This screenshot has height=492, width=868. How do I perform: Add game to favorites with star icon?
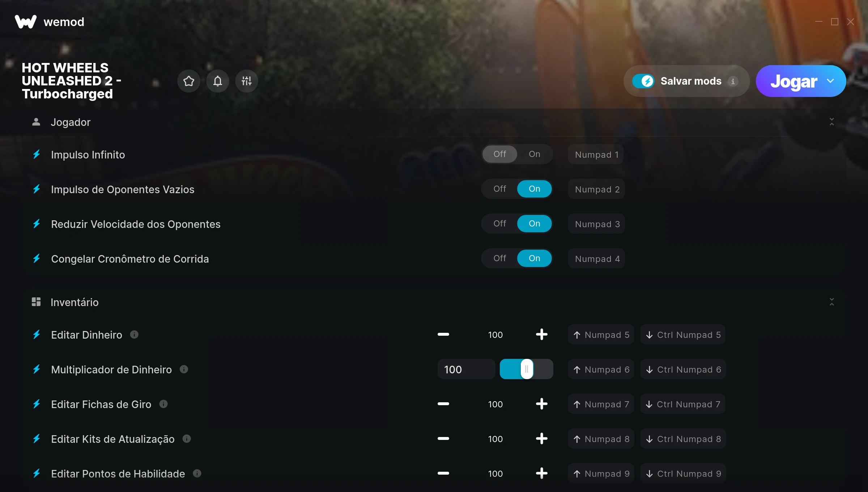point(189,81)
